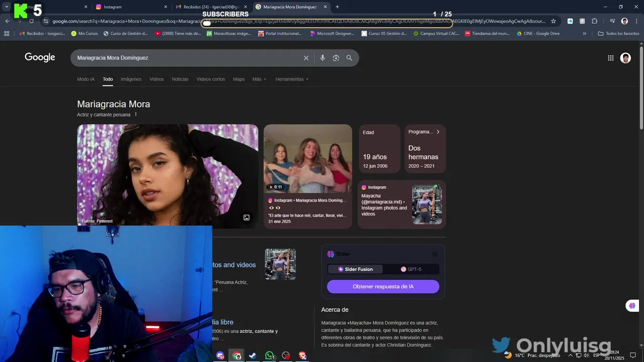
Task: Go back with the browser back arrow
Action: pos(7,21)
